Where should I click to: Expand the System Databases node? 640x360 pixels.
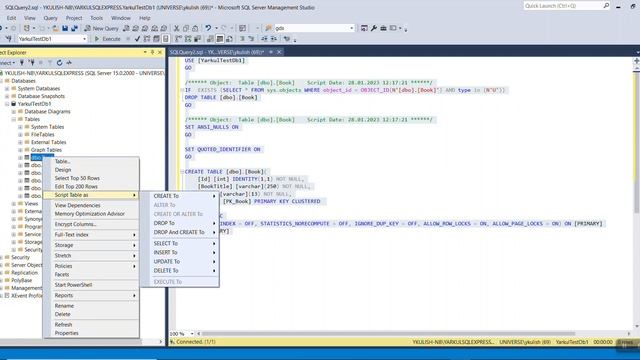pyautogui.click(x=7, y=89)
